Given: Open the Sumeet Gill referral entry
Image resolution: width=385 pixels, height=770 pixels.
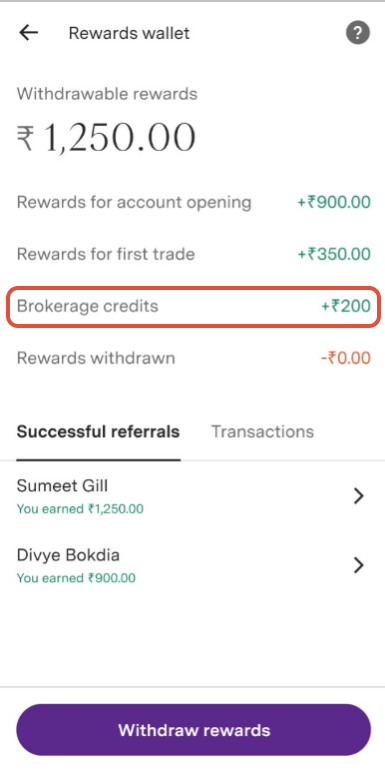Looking at the screenshot, I should tap(192, 496).
